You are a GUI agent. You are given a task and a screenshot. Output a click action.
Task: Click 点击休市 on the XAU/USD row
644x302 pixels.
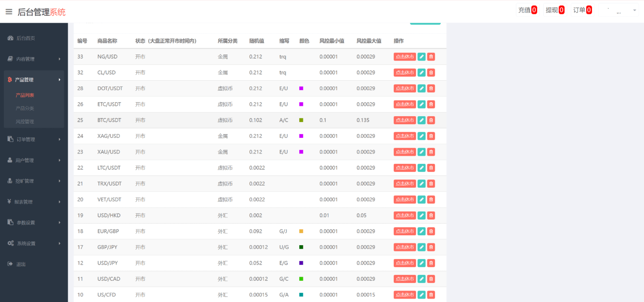click(405, 152)
